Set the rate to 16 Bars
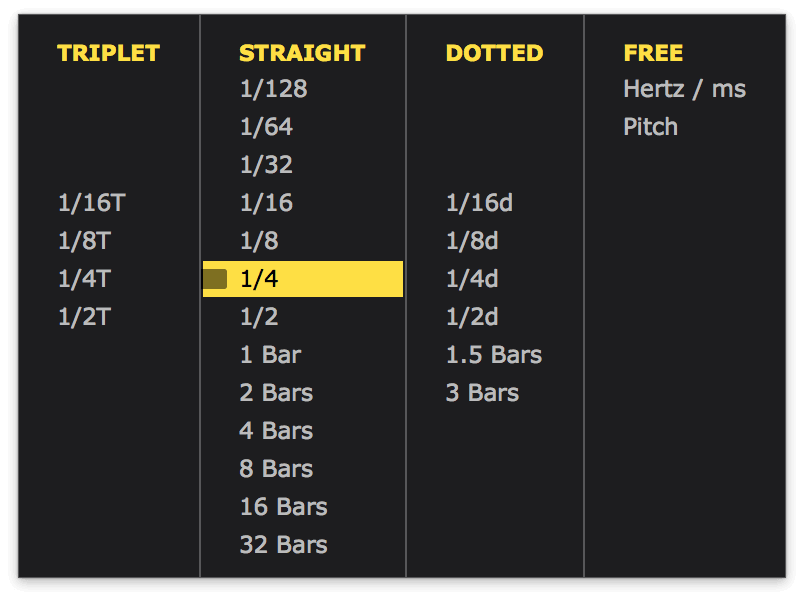Screen dimensions: 804x600 283,507
